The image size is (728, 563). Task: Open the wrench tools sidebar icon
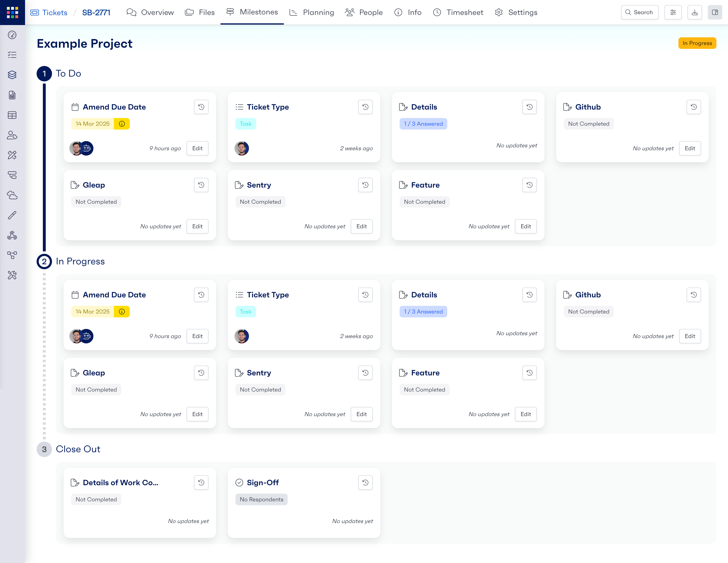[12, 275]
